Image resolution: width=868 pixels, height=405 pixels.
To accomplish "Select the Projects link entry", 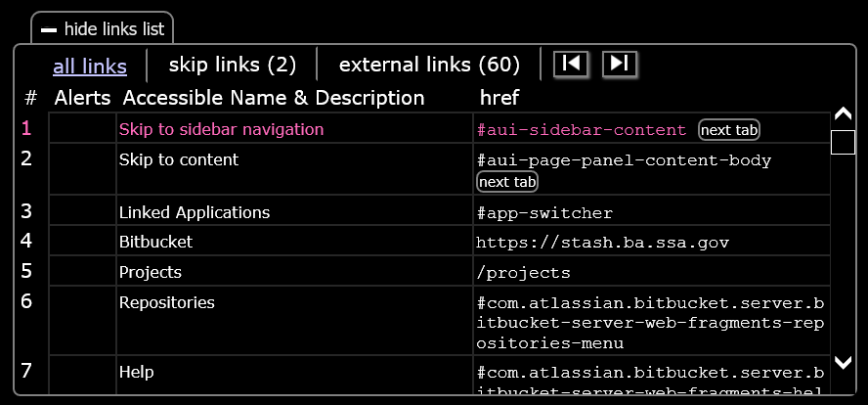I will 151,272.
